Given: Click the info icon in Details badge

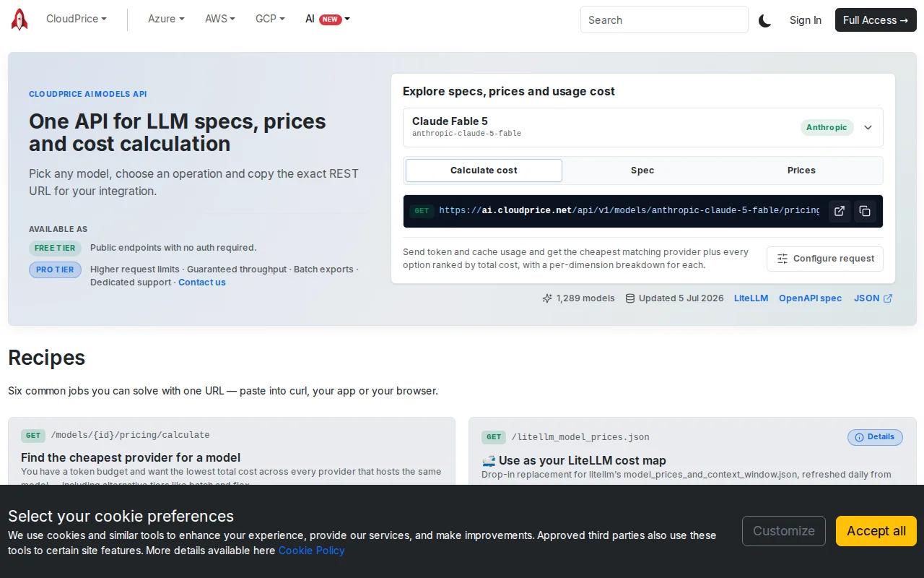Looking at the screenshot, I should 859,437.
